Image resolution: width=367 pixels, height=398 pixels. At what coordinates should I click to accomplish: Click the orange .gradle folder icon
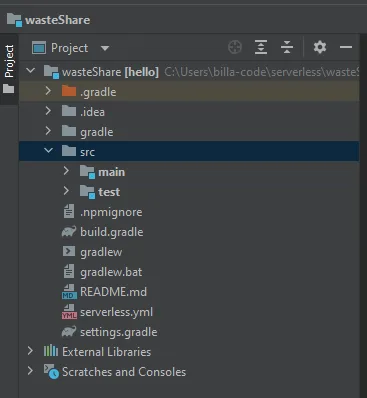tap(69, 91)
